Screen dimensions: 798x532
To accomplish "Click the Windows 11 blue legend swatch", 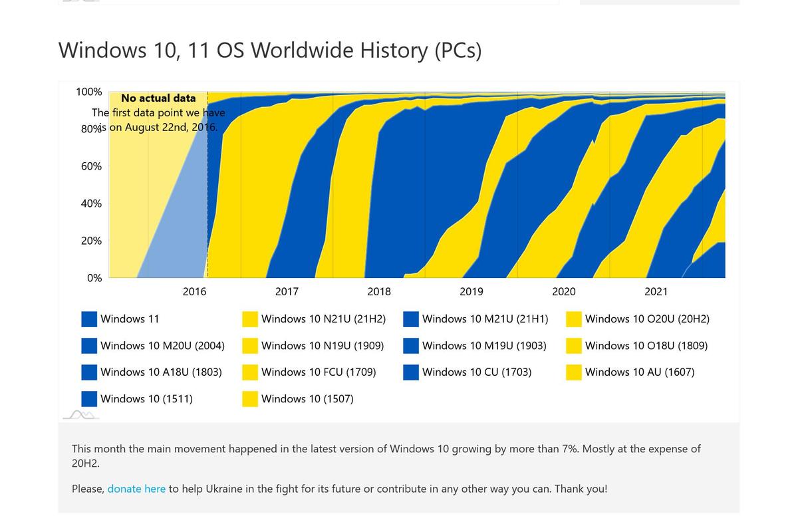I will 89,319.
